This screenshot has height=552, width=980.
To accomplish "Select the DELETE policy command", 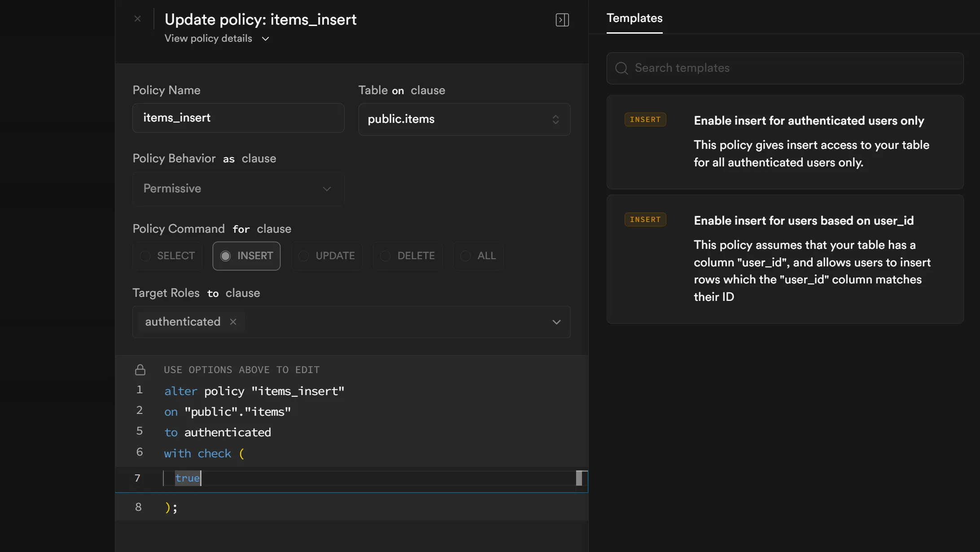I will [407, 256].
